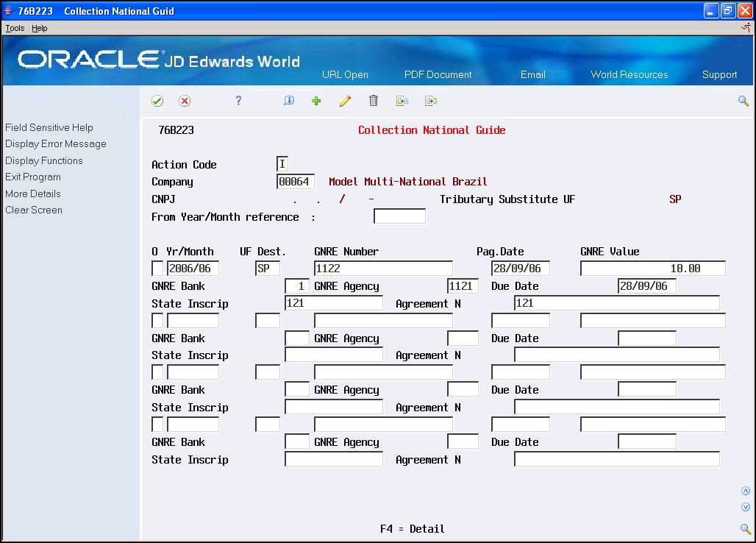
Task: Open the Help menu
Action: click(x=40, y=28)
